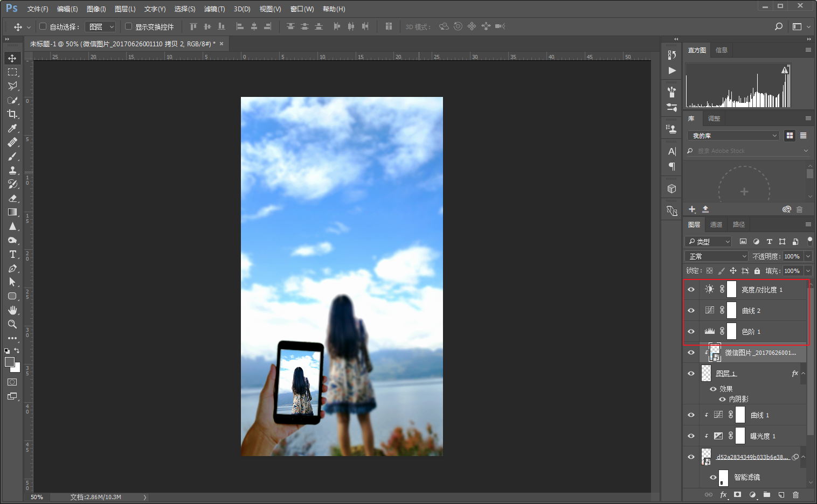Hide the 亮度/对比度 1 layer

pyautogui.click(x=691, y=290)
